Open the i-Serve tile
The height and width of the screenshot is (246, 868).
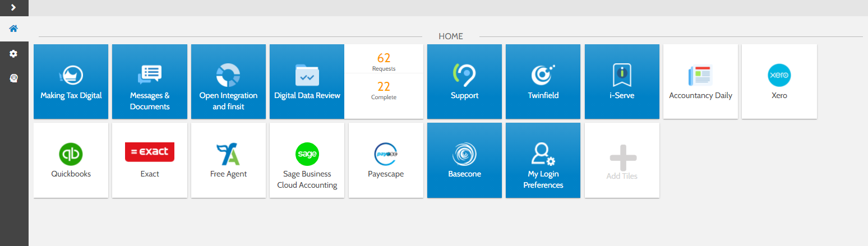pyautogui.click(x=622, y=82)
